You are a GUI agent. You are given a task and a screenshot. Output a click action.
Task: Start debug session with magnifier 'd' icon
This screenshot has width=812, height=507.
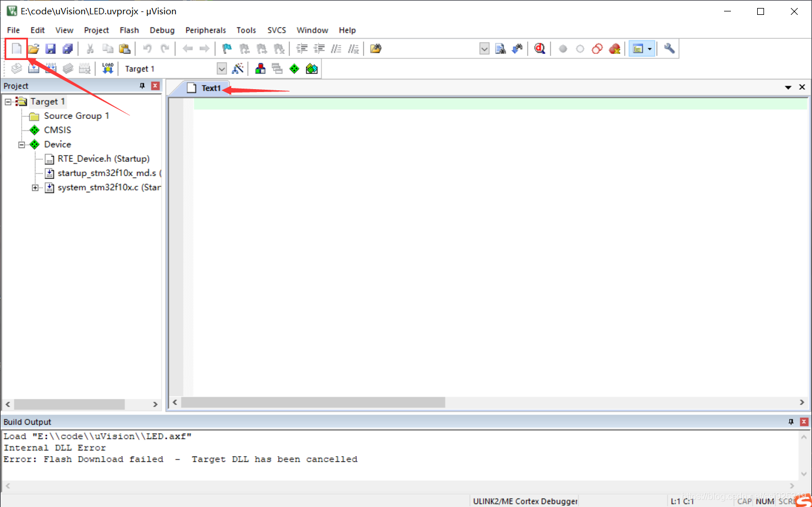[540, 49]
